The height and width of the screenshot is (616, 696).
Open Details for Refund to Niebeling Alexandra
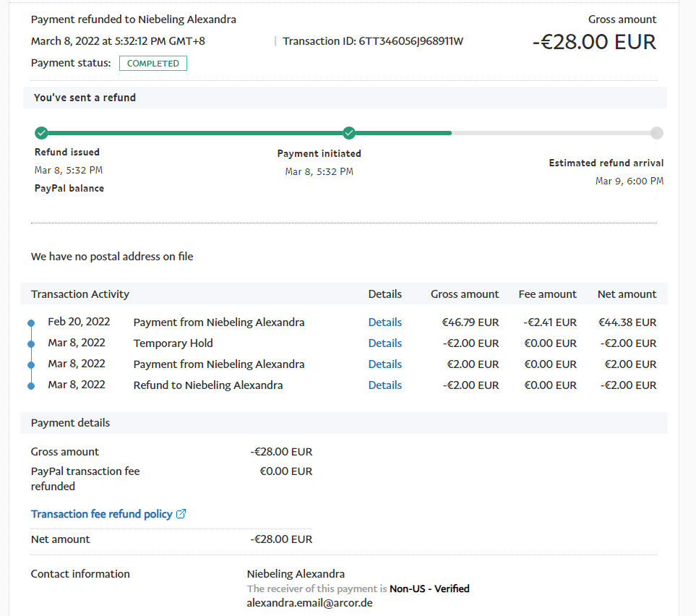tap(384, 385)
